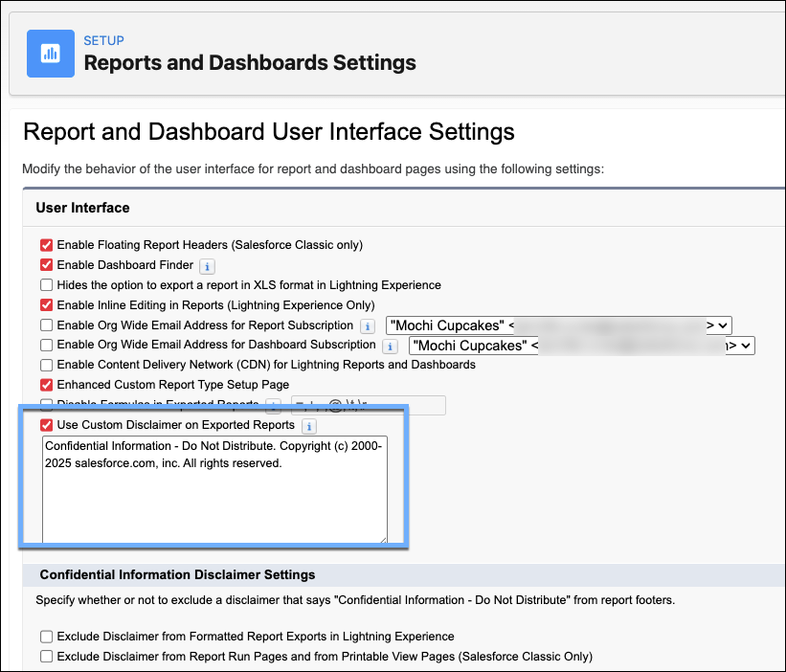The width and height of the screenshot is (786, 672).
Task: Click info icon beside Dashboard Subscription setting
Action: pos(390,346)
